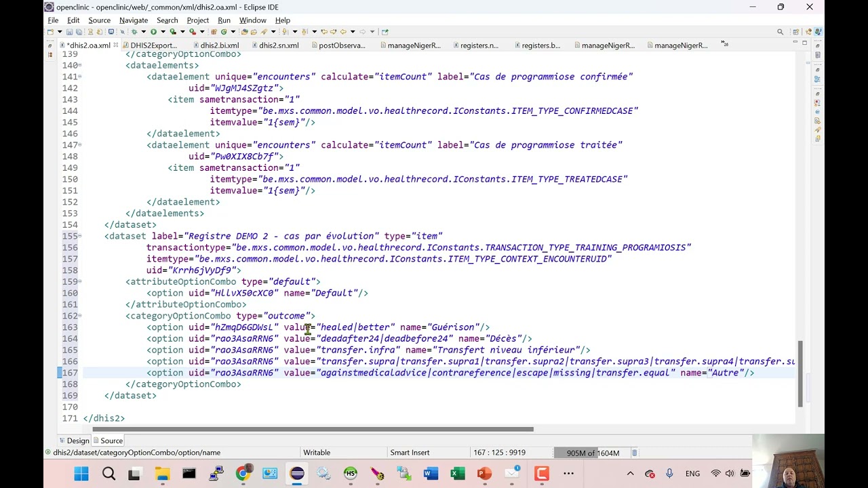Open the Navigate menu

tap(134, 20)
